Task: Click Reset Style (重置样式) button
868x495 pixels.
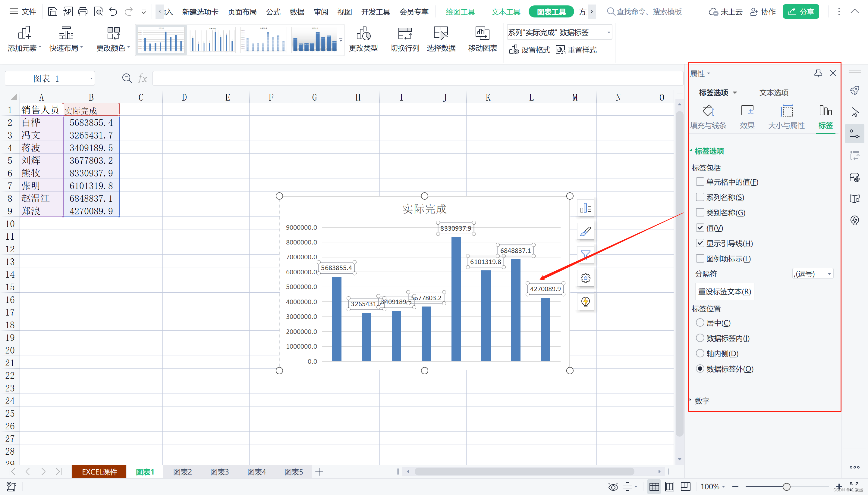Action: point(576,50)
